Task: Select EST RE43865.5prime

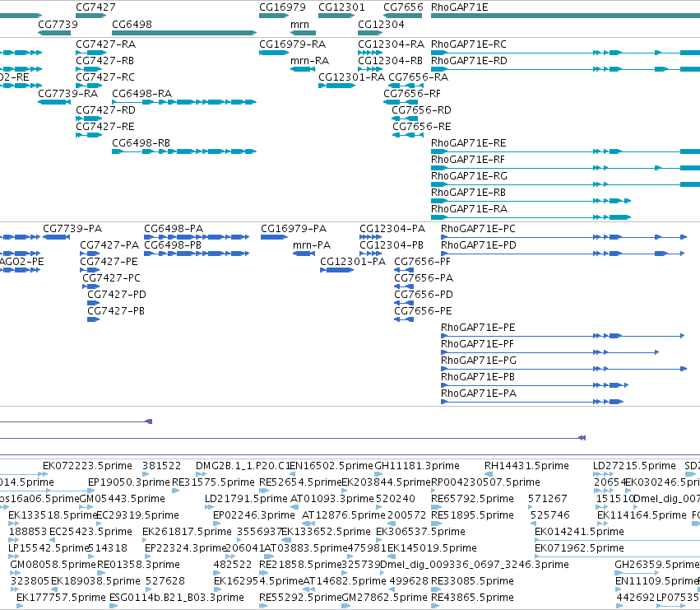Action: 472,598
